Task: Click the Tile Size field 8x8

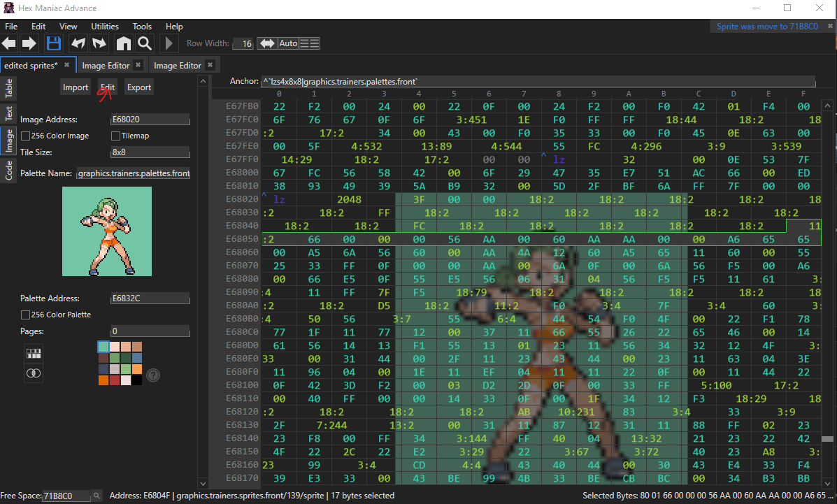Action: click(150, 152)
